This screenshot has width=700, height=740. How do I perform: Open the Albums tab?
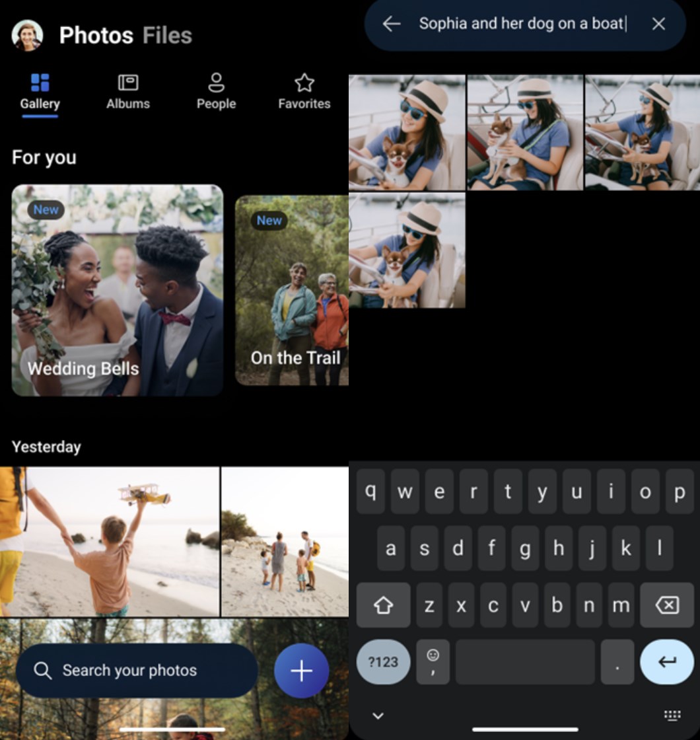[128, 92]
